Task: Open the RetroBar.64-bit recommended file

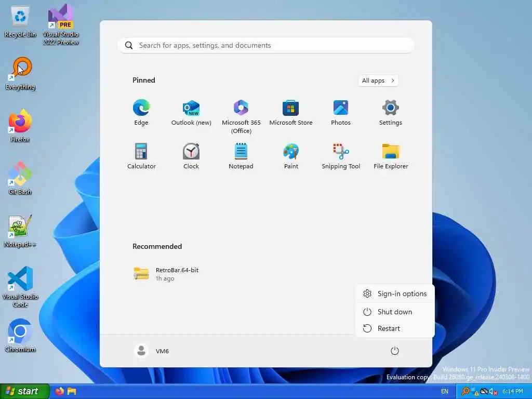Action: [x=166, y=274]
